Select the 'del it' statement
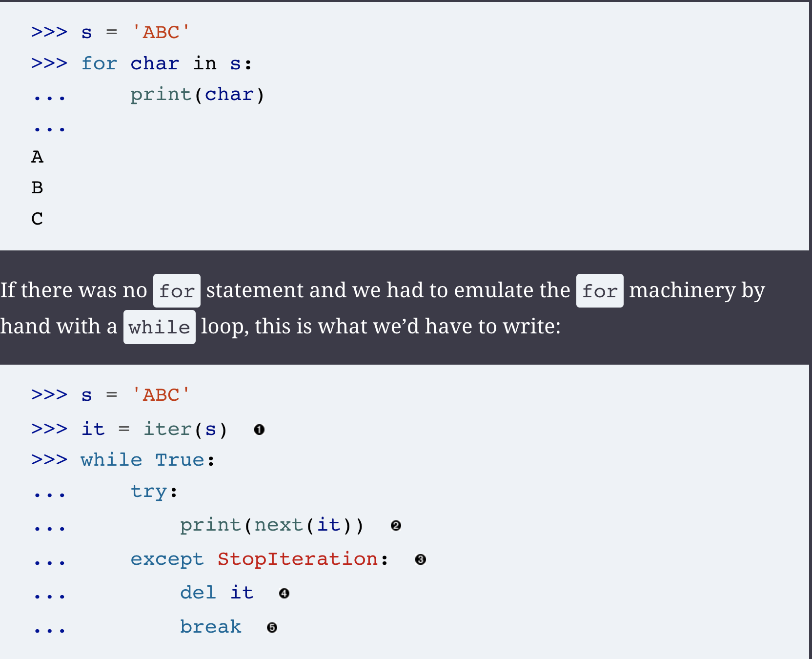Screen dimensions: 812x659 [x=216, y=592]
